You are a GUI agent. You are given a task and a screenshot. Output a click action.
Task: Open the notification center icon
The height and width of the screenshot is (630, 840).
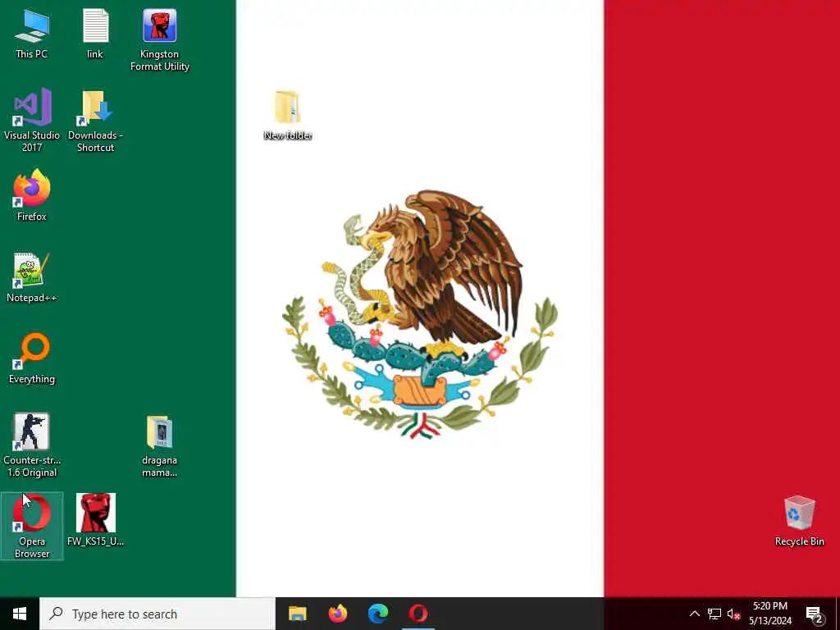coord(815,614)
